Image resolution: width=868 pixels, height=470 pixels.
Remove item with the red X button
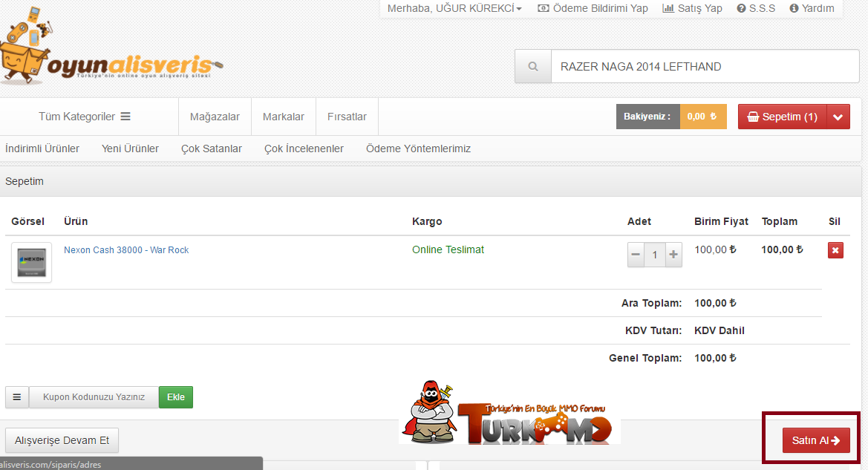point(835,250)
